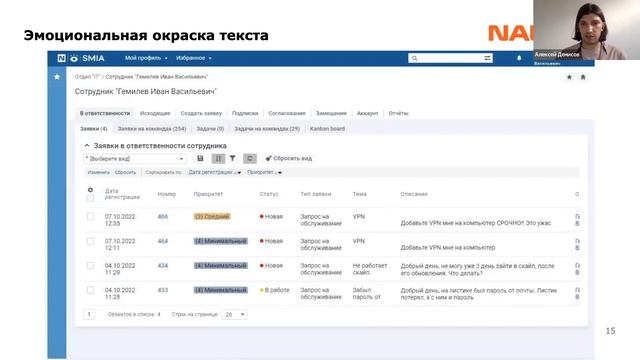Open Приоритет sort dropdown
This screenshot has width=640, height=360.
tap(264, 172)
